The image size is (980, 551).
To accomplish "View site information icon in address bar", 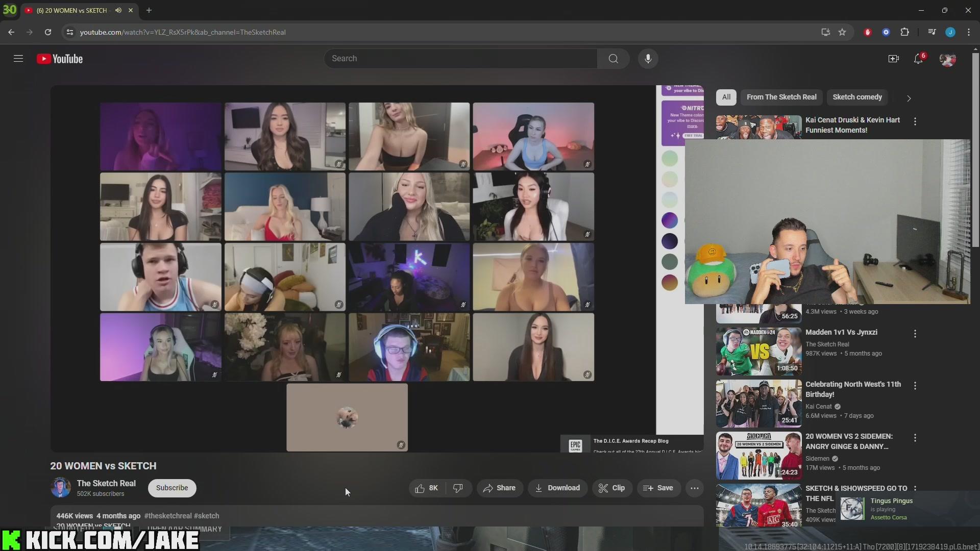I will click(70, 32).
